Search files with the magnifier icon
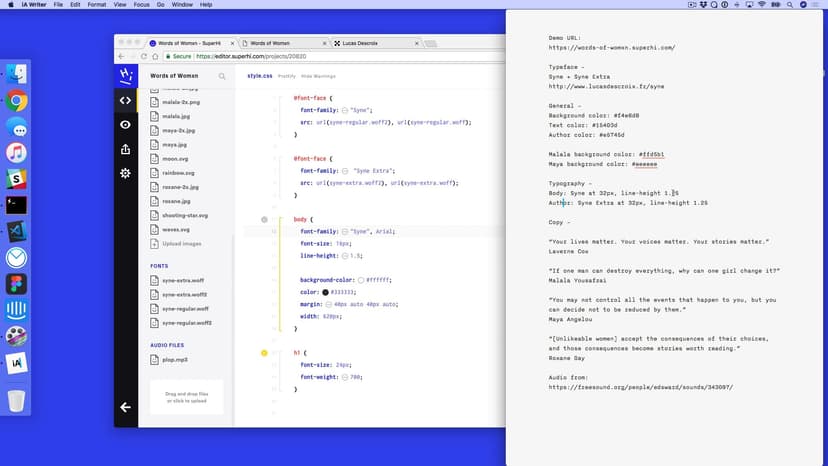 point(222,76)
